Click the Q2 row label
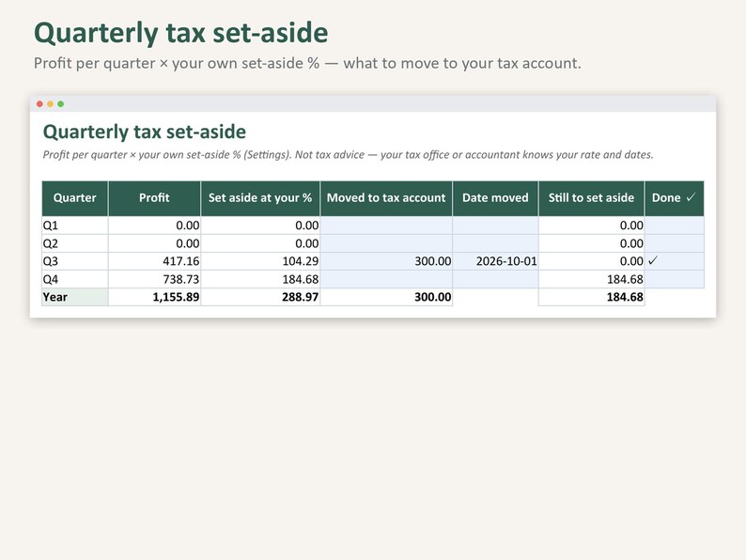The image size is (746, 560). click(x=75, y=243)
